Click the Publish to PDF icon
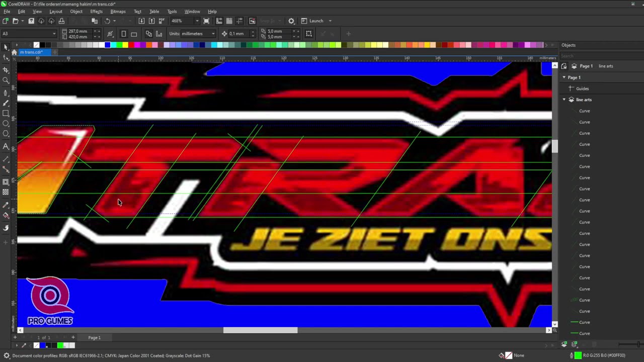 click(x=162, y=21)
